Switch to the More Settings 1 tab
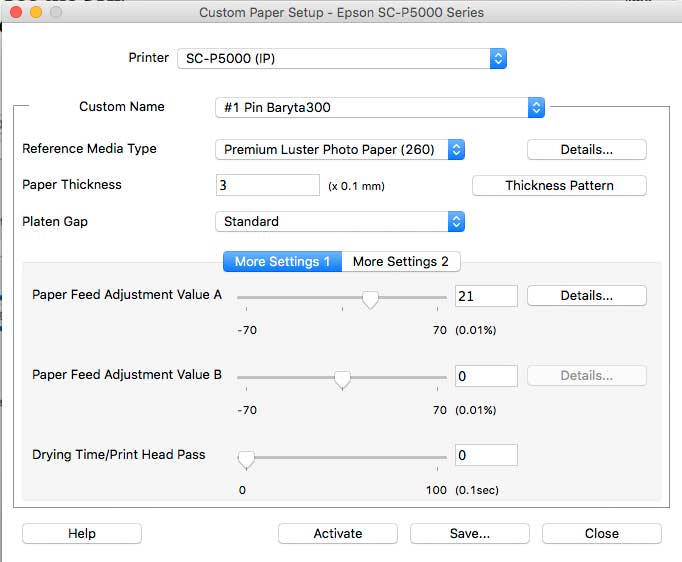Viewport: 682px width, 562px height. coord(282,261)
